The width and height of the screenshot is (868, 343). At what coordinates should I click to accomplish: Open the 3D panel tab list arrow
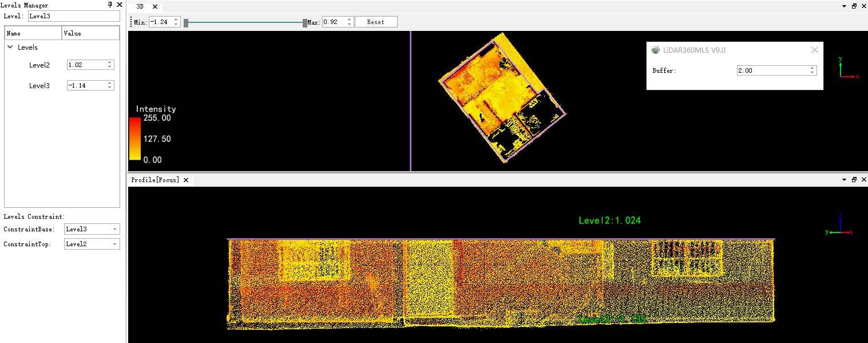coord(844,6)
